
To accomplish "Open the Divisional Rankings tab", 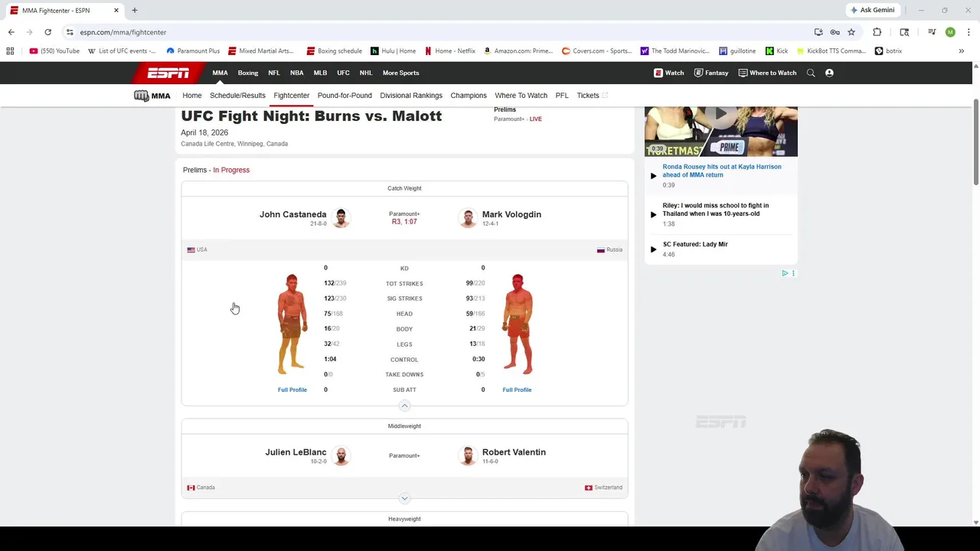I will (411, 96).
